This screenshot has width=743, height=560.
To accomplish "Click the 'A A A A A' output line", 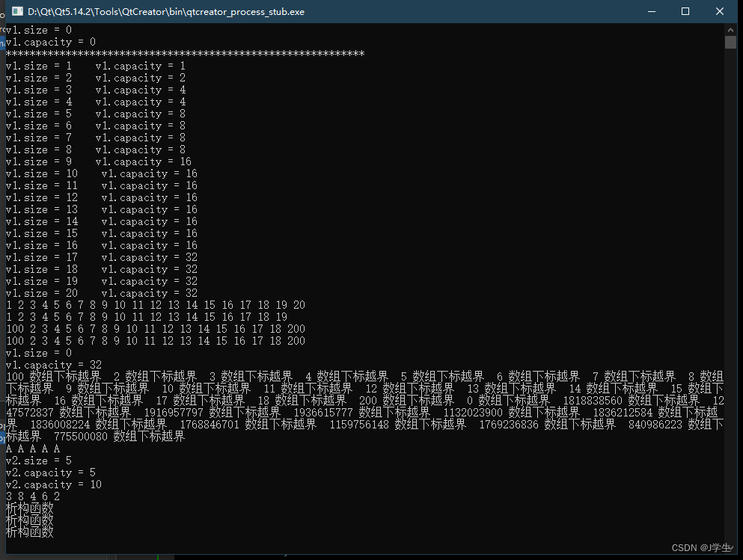I will point(33,449).
